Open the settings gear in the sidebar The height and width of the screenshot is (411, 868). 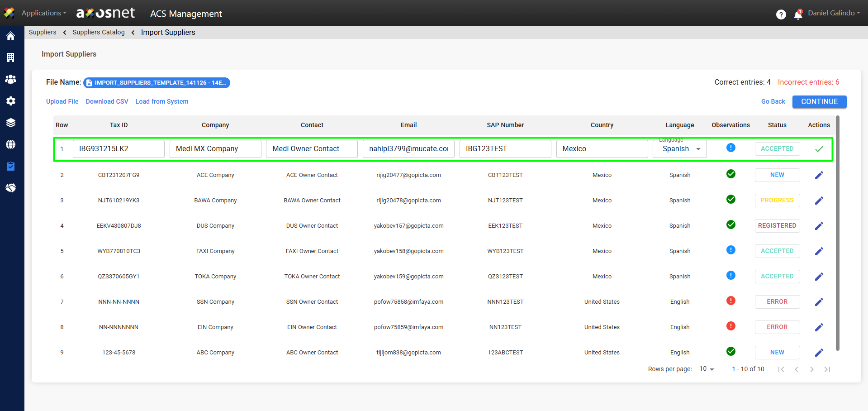click(x=11, y=101)
